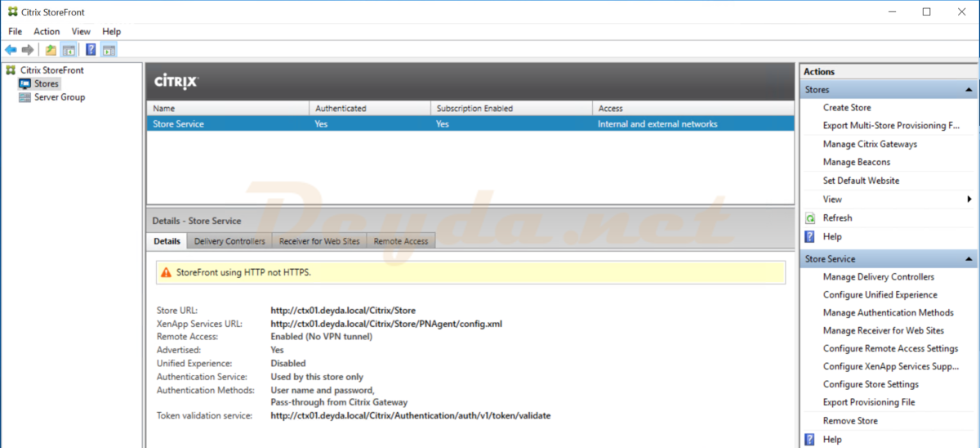Click the blue Help toolbar icon

pyautogui.click(x=91, y=50)
